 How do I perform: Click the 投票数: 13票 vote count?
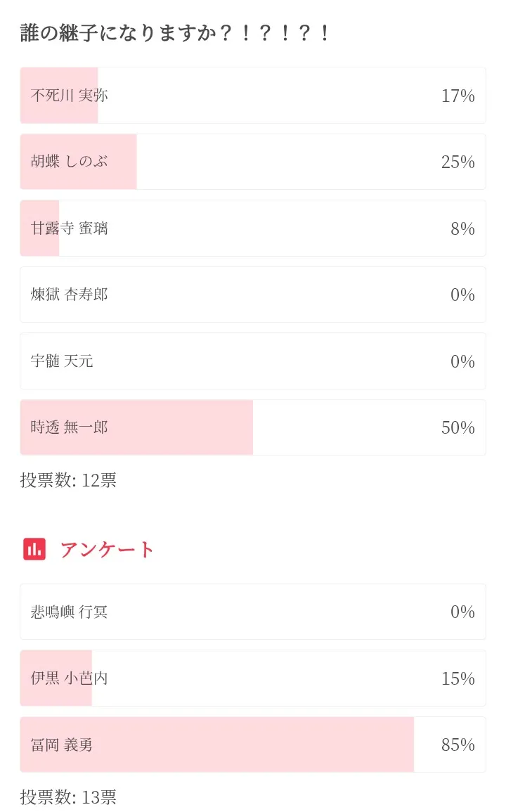(x=68, y=797)
